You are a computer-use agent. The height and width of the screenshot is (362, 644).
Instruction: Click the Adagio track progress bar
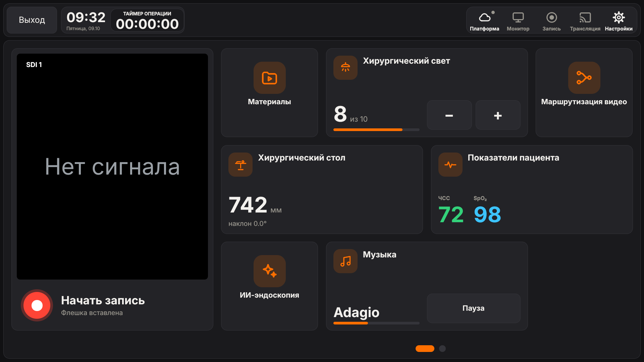[376, 323]
